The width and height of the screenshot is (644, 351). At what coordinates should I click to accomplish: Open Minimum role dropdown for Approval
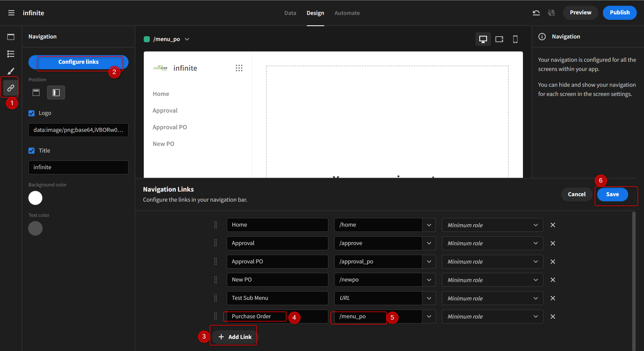492,243
